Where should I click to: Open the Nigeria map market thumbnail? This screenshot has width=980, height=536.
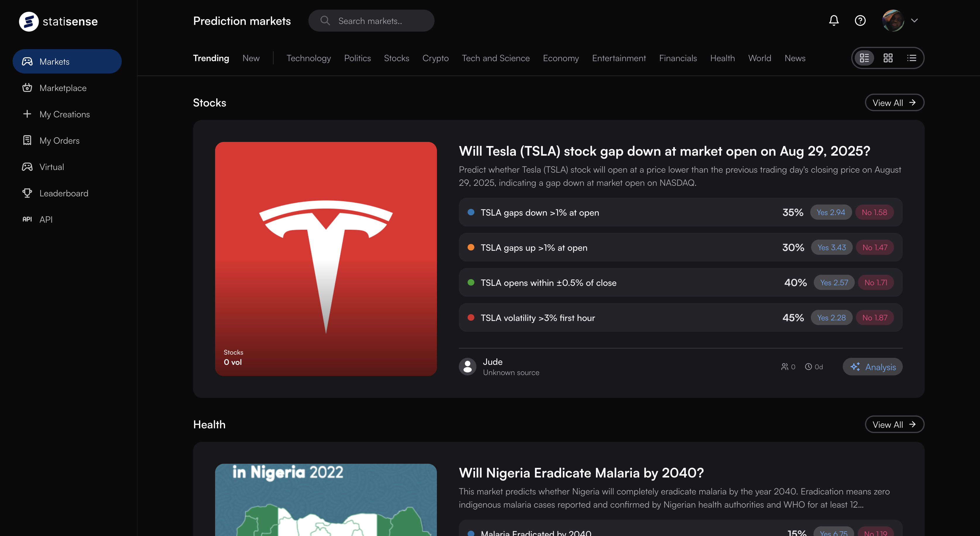[326, 500]
